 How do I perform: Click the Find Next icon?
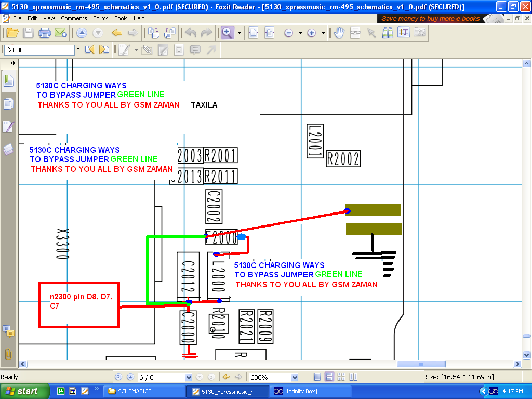(x=104, y=50)
